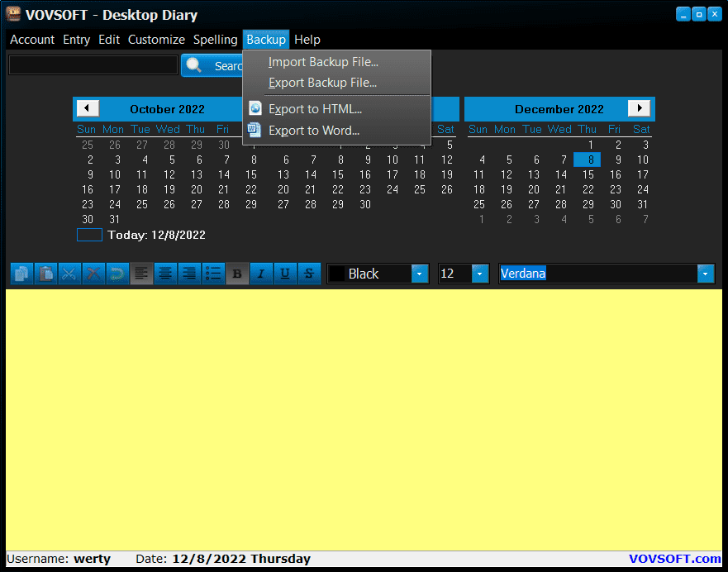Select October 20 in calendar

(x=197, y=189)
